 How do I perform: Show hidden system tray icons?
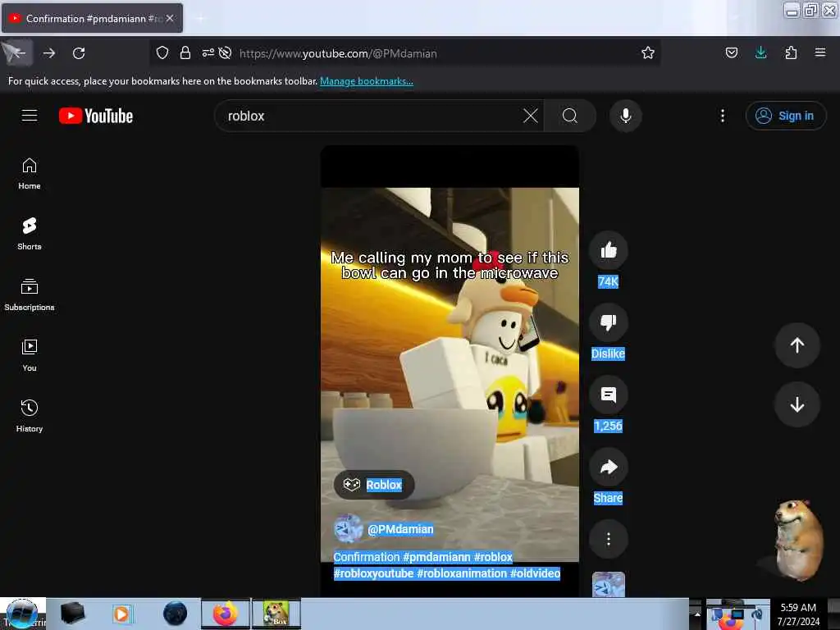(x=697, y=614)
